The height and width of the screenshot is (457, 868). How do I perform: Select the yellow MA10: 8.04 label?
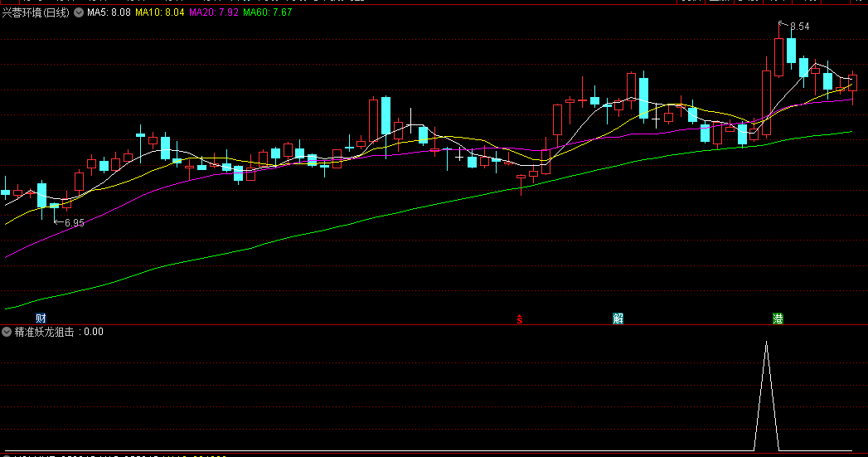click(x=159, y=12)
